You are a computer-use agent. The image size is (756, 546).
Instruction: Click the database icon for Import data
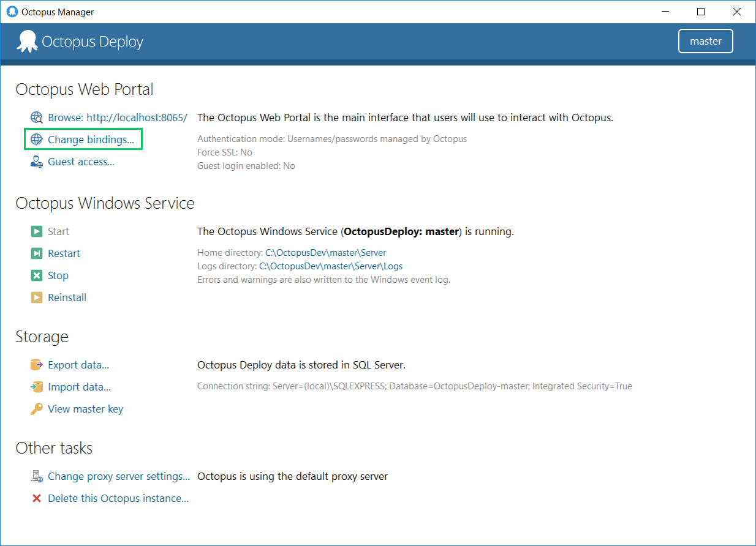[x=37, y=387]
